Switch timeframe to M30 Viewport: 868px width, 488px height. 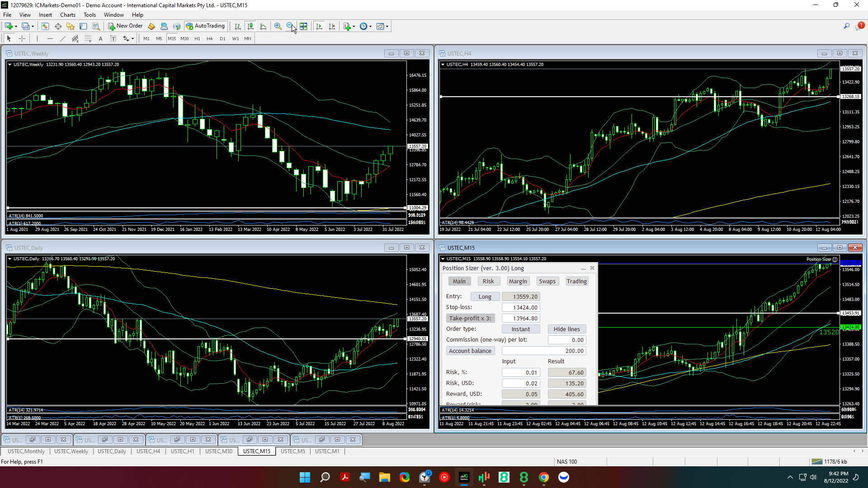(184, 39)
